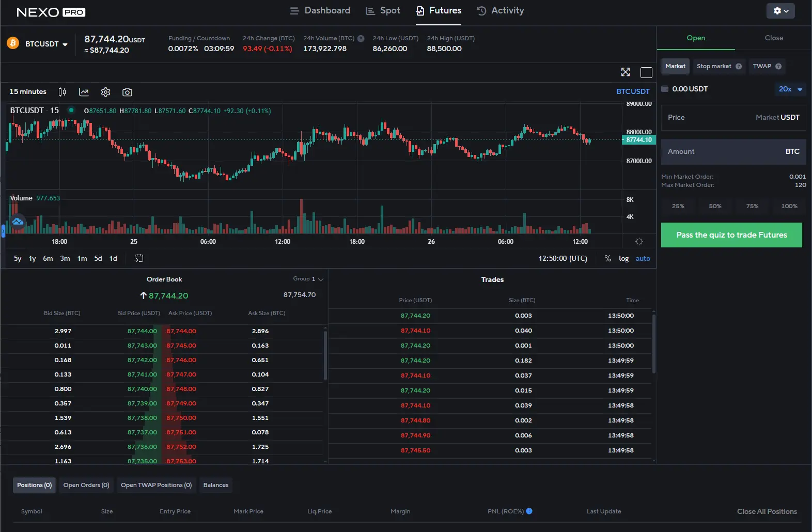Set chart range to 1d
Screen dimensions: 812x532
pos(113,258)
